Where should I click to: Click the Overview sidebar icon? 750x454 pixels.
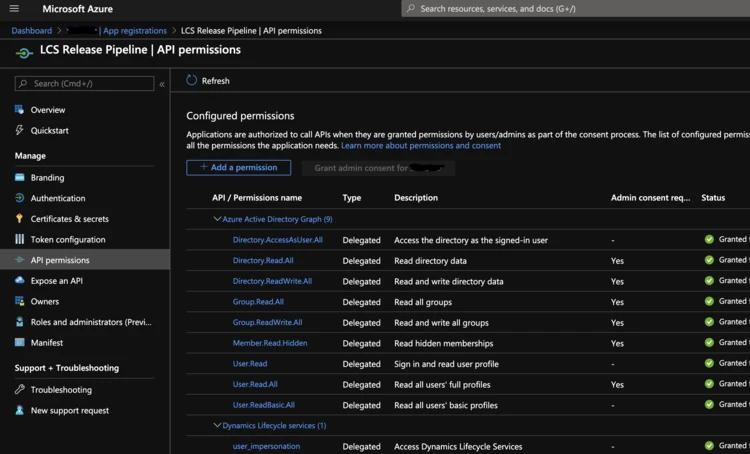coord(20,110)
